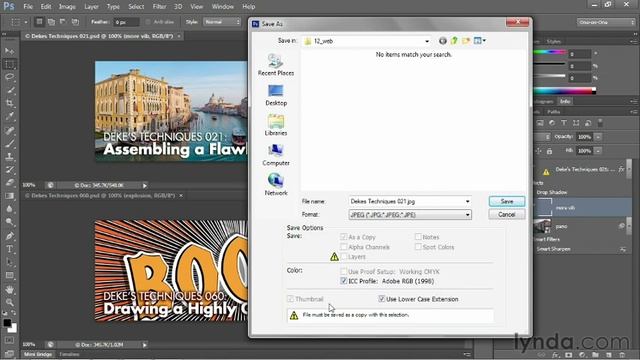
Task: Click the Cancel button
Action: [x=507, y=214]
